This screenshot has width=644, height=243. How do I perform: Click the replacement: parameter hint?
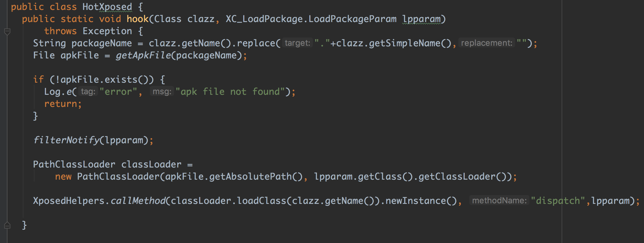click(x=486, y=43)
